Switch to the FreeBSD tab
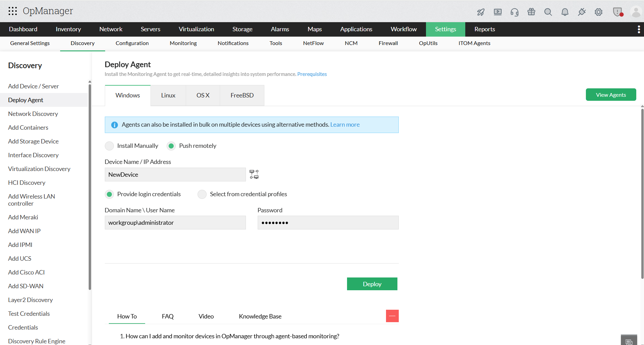Screen dimensions: 644x345 point(242,95)
